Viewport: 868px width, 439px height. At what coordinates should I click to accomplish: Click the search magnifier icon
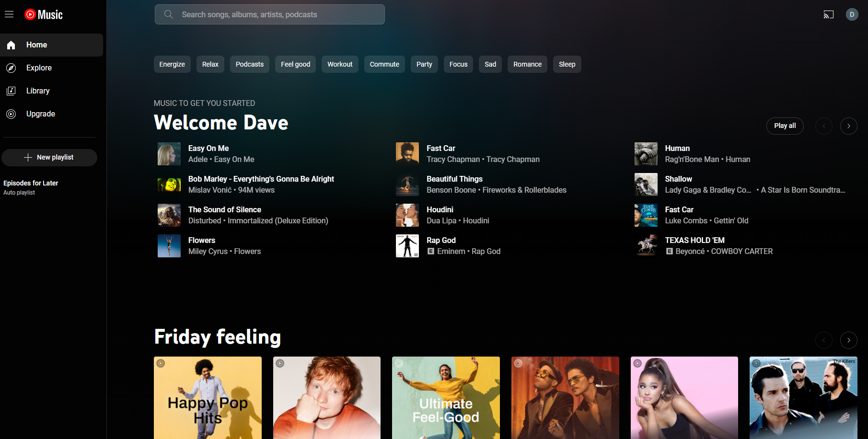tap(168, 14)
